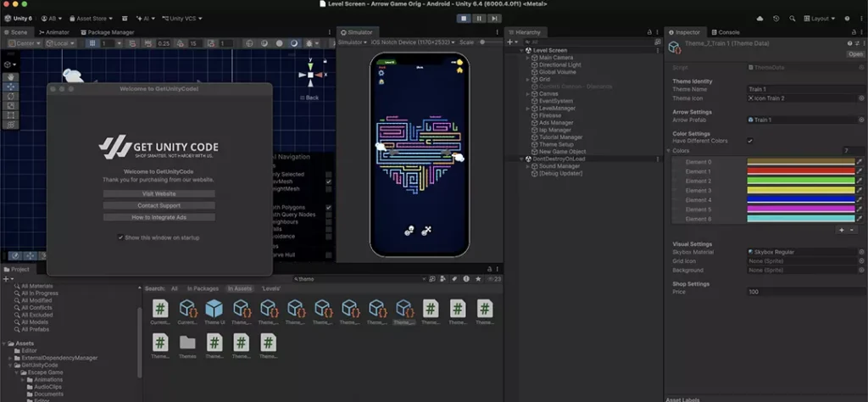
Task: Filter search to All scope
Action: click(x=175, y=288)
